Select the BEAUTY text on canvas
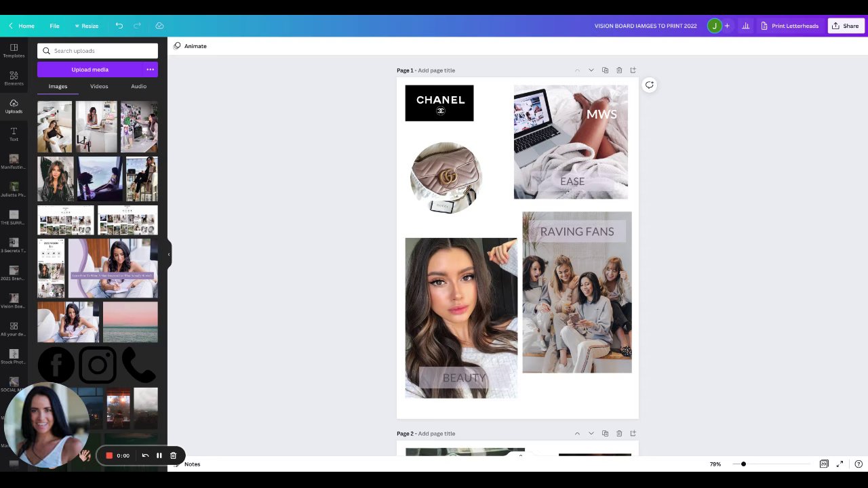This screenshot has width=868, height=488. click(x=465, y=378)
